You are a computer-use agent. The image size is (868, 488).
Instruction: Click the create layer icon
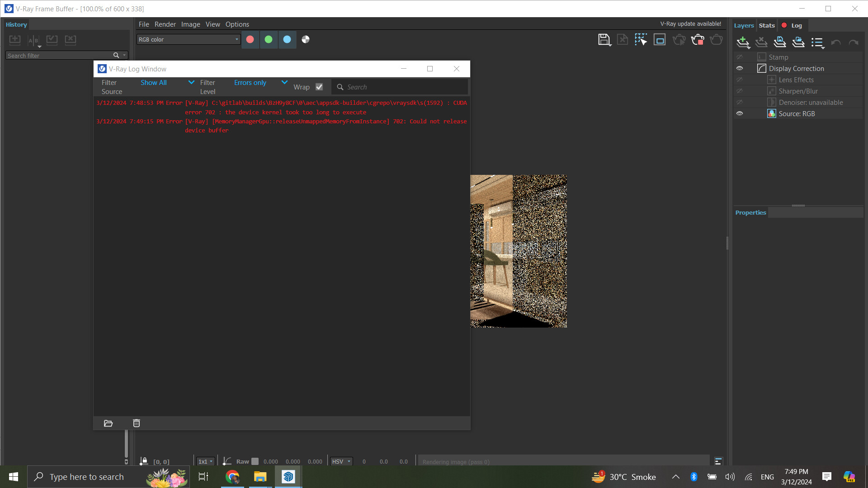(743, 42)
